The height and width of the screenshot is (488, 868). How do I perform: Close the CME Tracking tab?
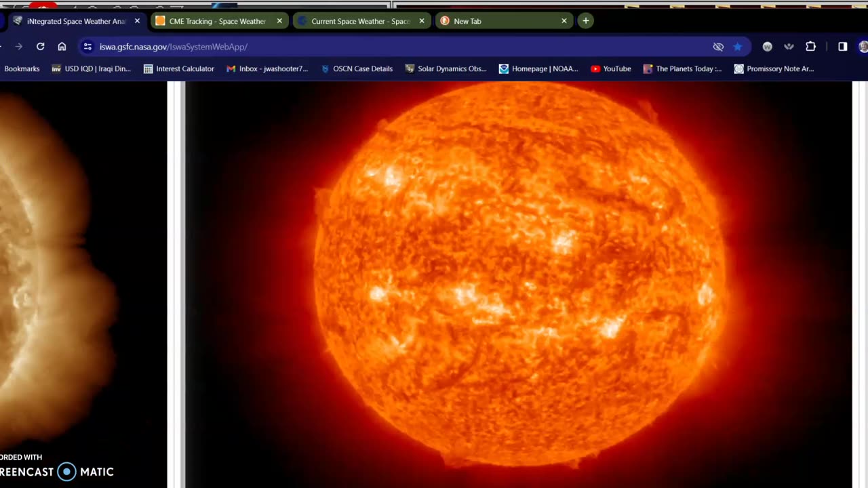coord(279,21)
